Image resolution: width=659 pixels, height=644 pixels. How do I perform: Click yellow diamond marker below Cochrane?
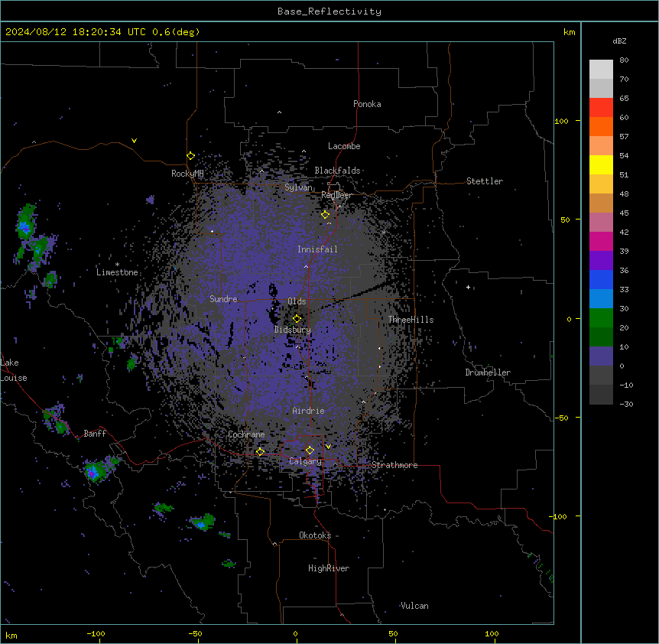click(260, 452)
